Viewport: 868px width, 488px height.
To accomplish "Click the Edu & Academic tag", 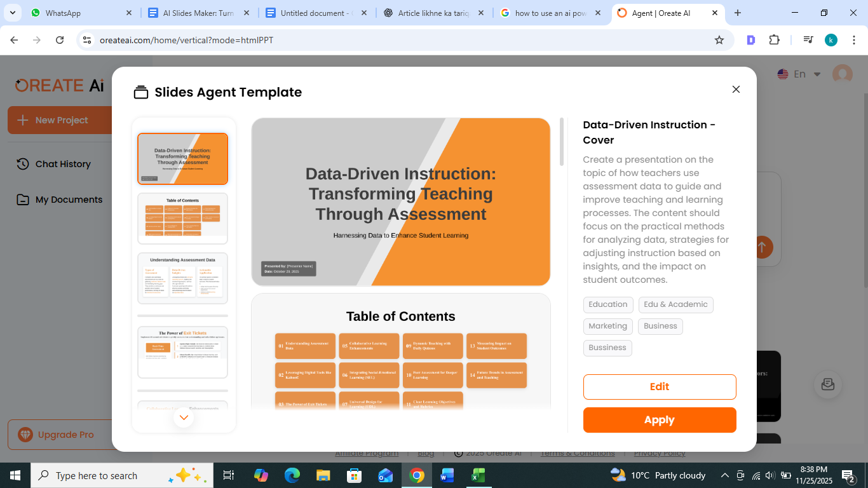I will (x=675, y=305).
